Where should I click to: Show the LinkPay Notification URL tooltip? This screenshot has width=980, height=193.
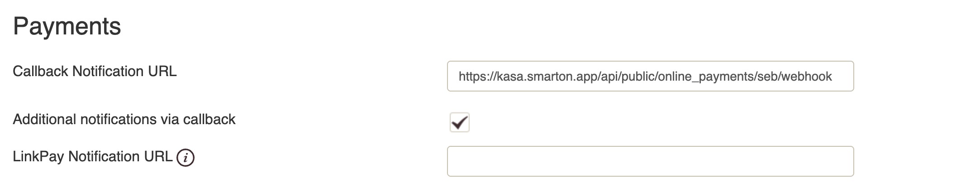tap(186, 158)
